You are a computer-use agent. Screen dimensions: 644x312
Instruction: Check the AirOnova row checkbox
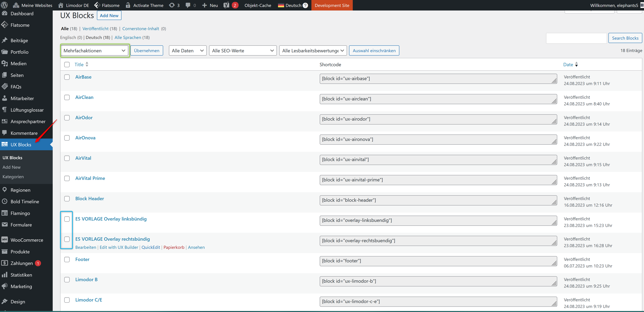click(67, 138)
